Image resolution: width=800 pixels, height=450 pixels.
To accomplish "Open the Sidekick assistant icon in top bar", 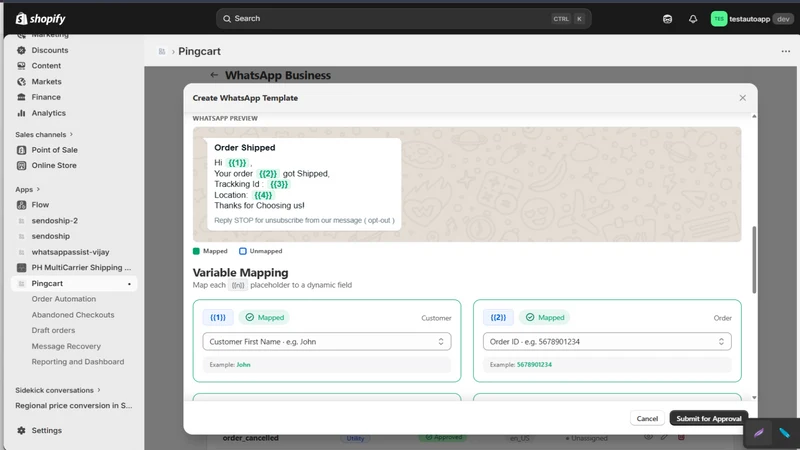I will tap(667, 19).
